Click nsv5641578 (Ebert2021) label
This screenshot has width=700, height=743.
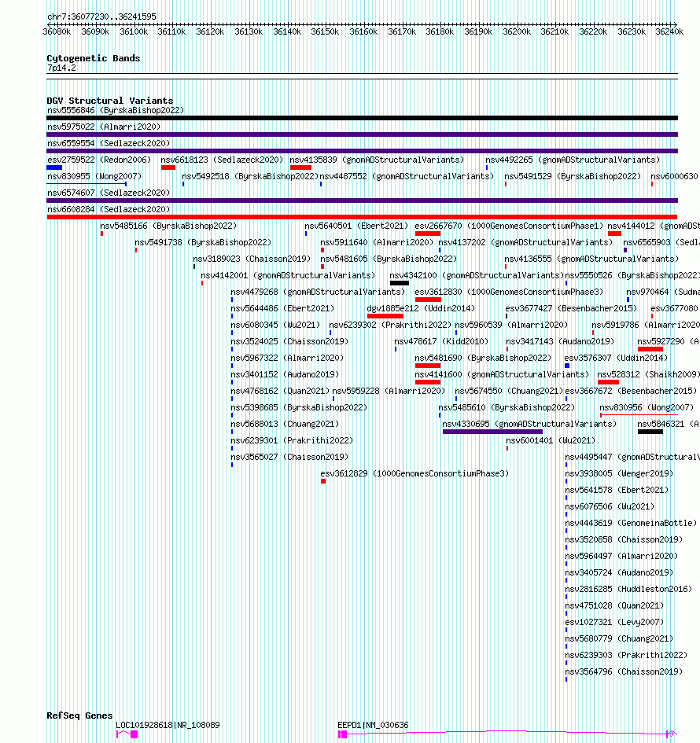[x=617, y=491]
